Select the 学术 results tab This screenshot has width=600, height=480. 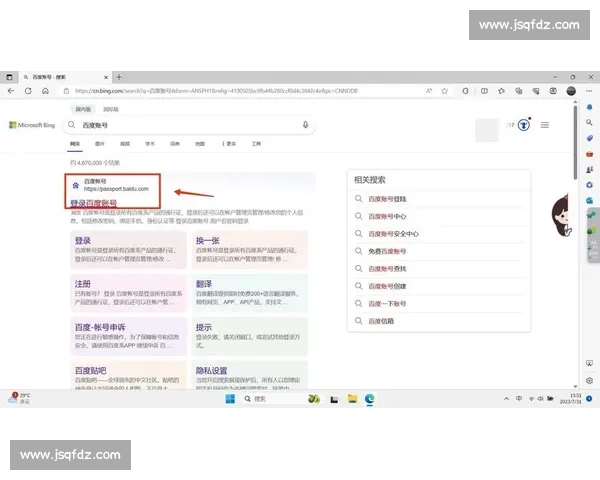click(150, 144)
